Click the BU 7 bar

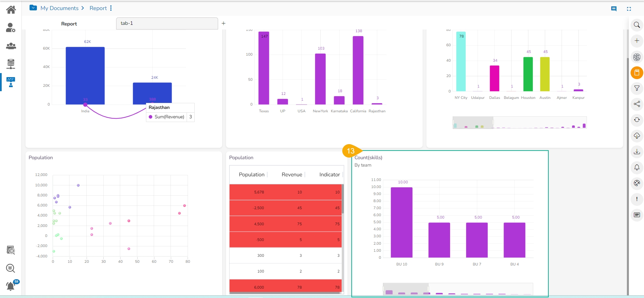[477, 240]
